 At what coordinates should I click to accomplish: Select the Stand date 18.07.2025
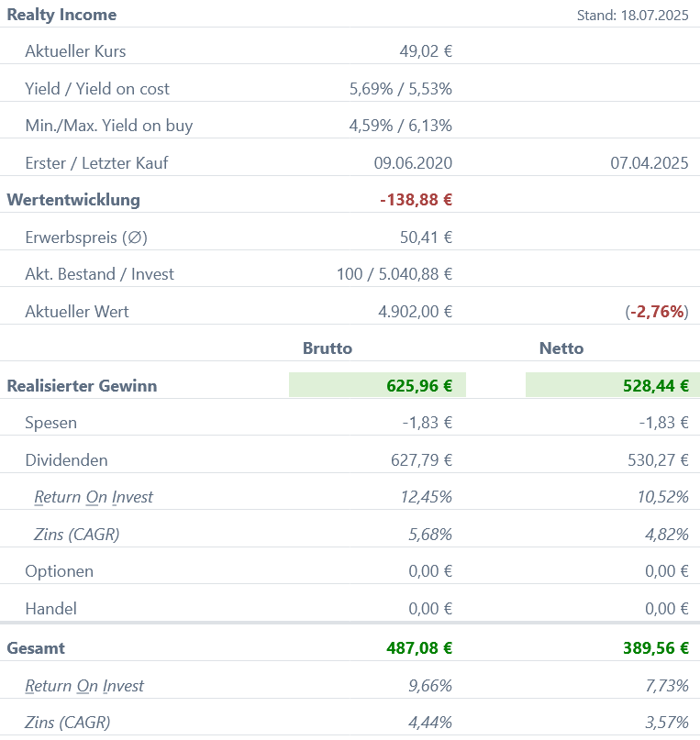click(x=632, y=16)
